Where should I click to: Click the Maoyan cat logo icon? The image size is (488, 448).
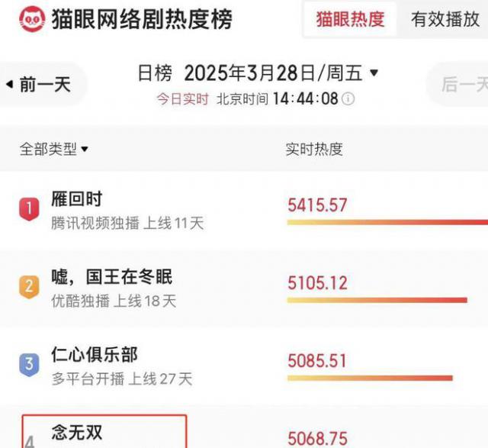point(29,19)
